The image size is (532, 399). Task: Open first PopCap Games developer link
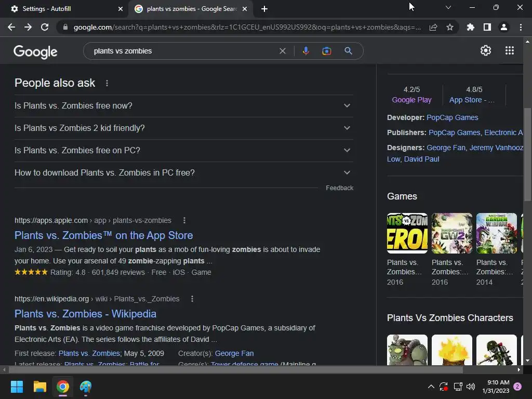click(453, 117)
